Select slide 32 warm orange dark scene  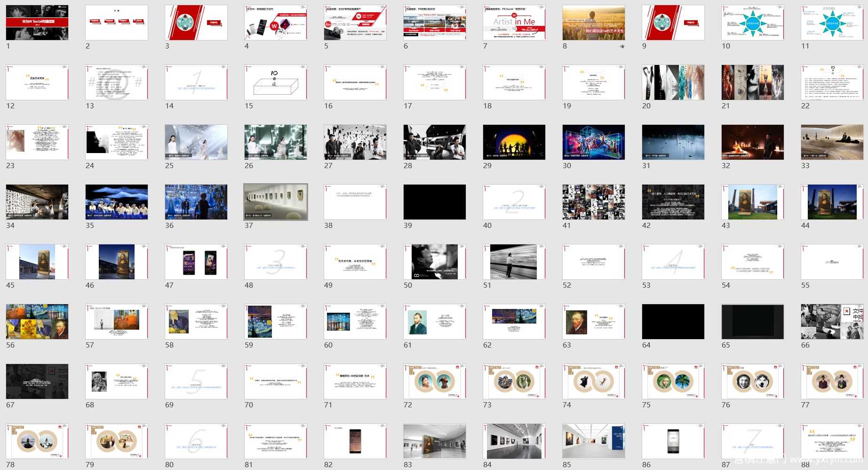tap(753, 142)
